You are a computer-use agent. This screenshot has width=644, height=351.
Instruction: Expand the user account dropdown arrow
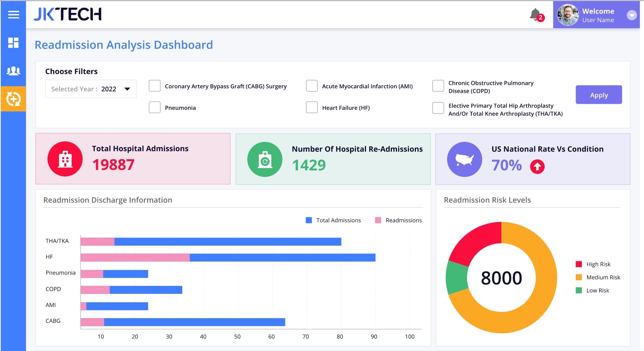[x=632, y=15]
